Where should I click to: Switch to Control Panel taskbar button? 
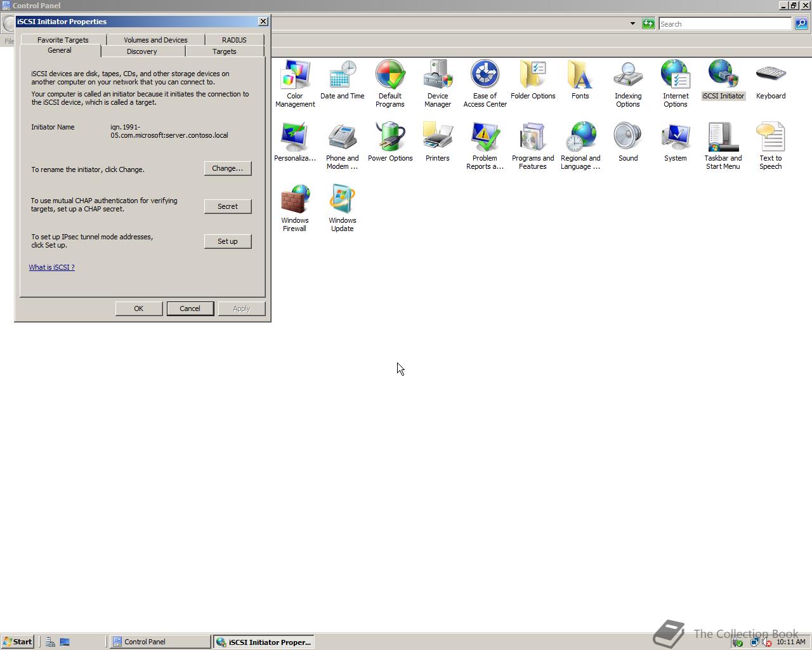point(160,642)
